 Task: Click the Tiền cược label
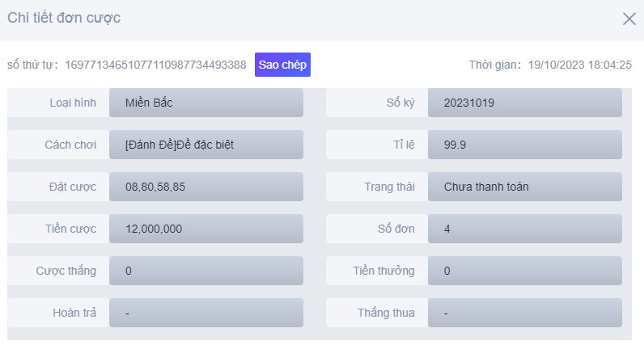[x=70, y=229]
